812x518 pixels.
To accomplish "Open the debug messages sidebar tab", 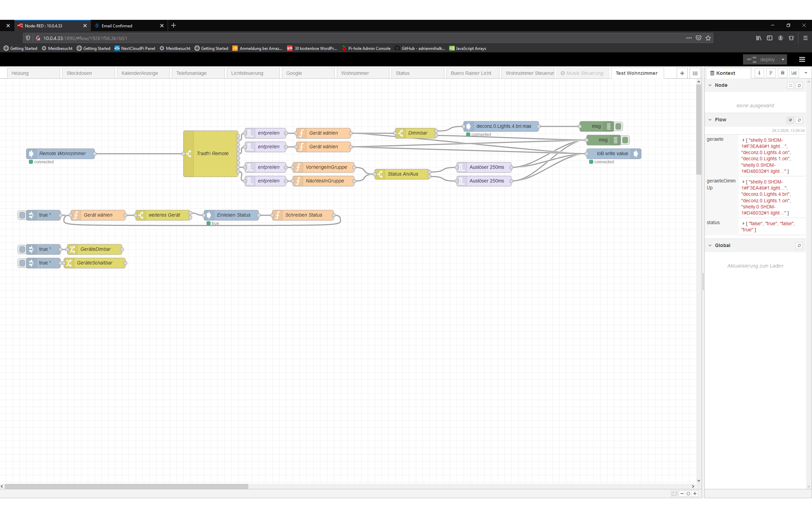I will tap(782, 73).
